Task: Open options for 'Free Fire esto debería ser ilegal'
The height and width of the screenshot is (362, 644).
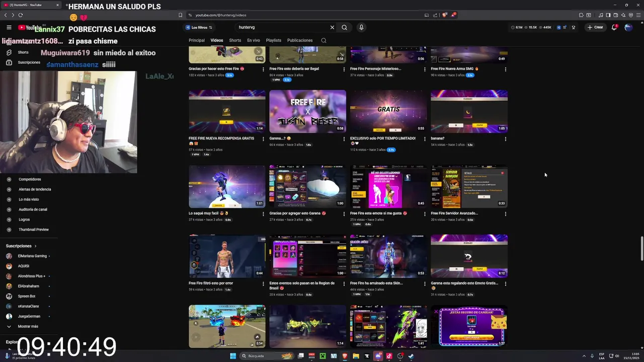Action: coord(344,69)
